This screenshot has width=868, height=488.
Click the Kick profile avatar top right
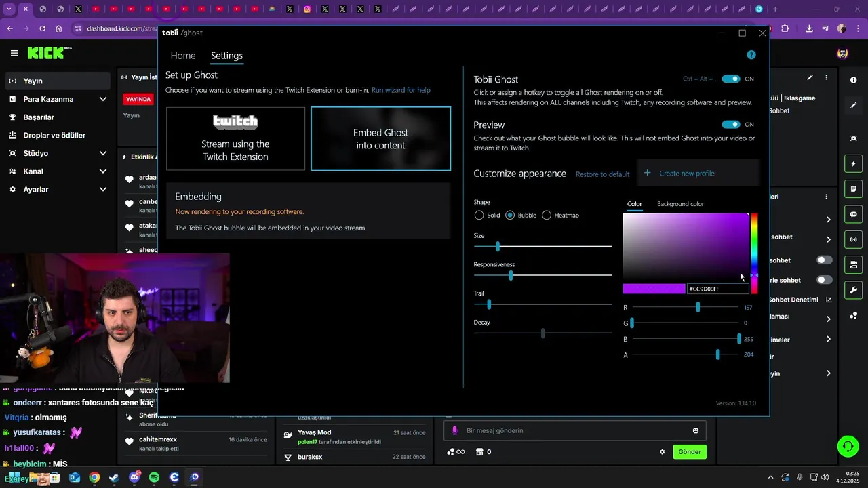(x=843, y=54)
